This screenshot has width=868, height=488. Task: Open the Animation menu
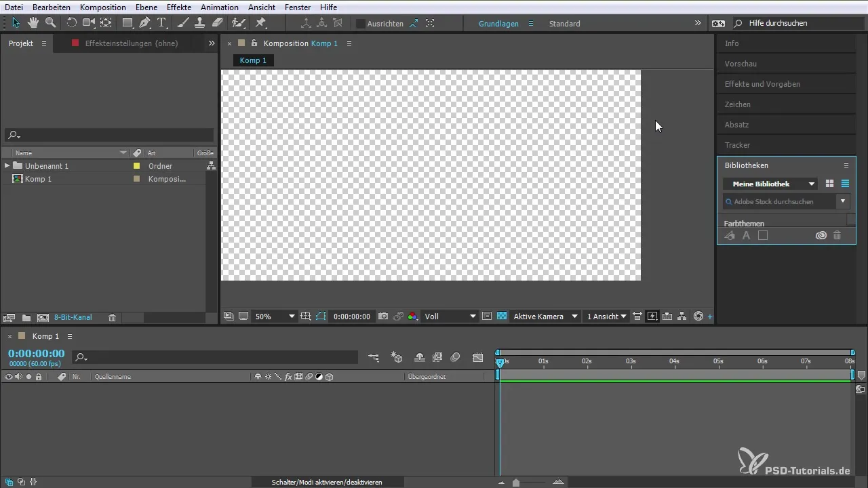point(220,7)
